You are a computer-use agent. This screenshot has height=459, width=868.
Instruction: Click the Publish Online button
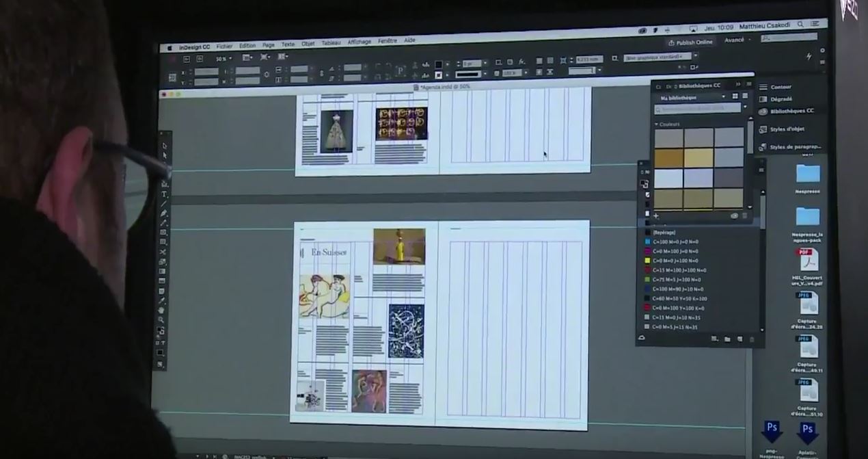click(x=690, y=42)
